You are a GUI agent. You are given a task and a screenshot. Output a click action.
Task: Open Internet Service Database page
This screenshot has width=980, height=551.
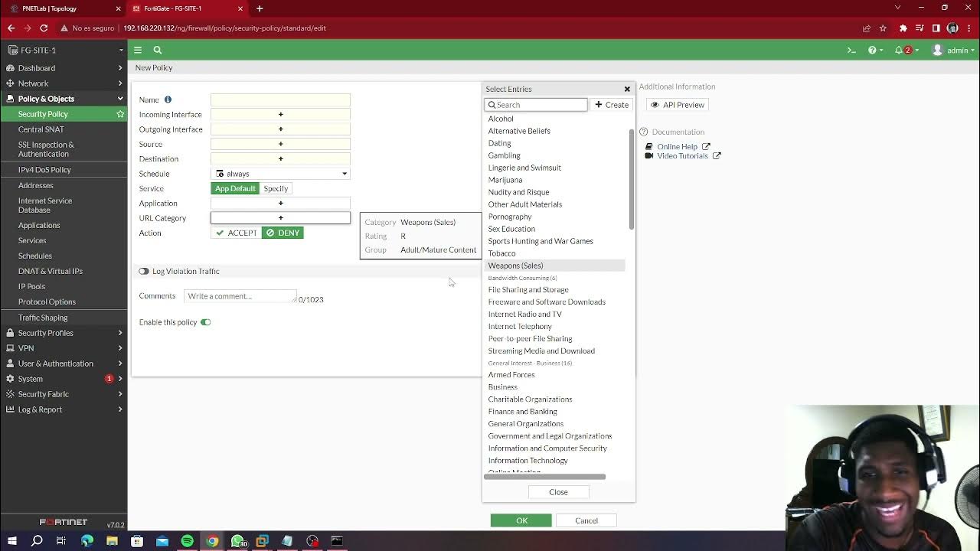point(45,205)
